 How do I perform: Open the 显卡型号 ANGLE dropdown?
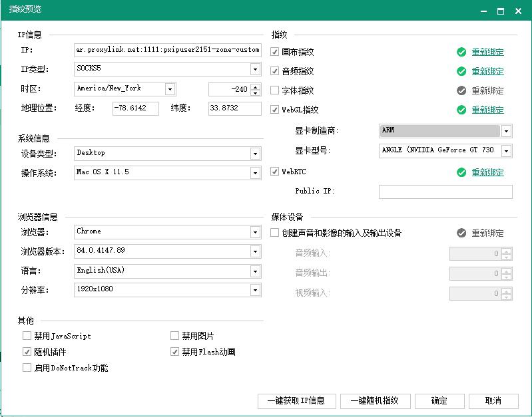[x=506, y=151]
